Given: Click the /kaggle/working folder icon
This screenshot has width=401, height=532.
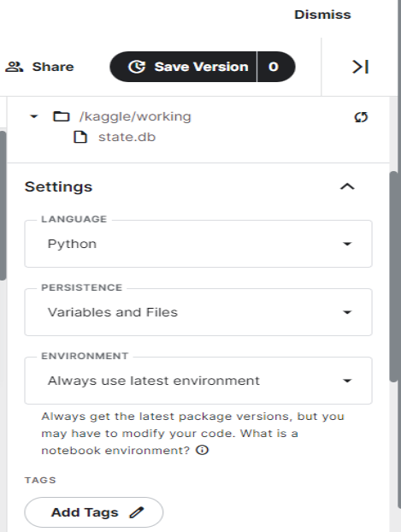Looking at the screenshot, I should pos(62,116).
